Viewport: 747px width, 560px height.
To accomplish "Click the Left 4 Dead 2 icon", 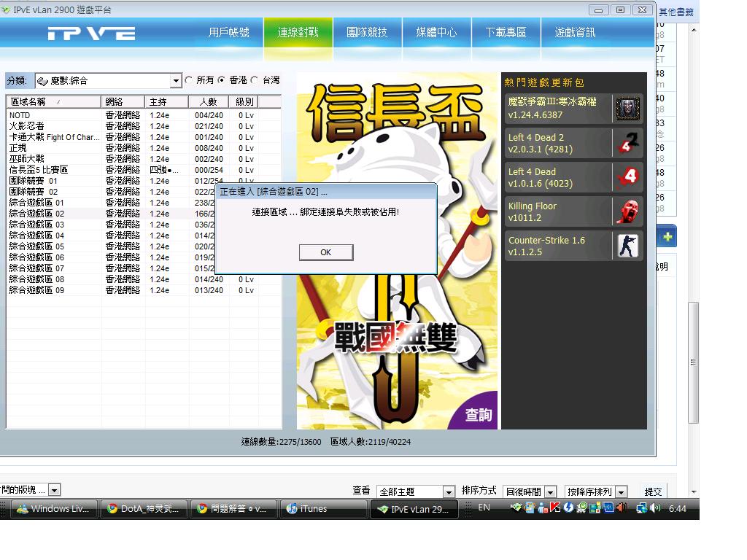I will [x=627, y=143].
